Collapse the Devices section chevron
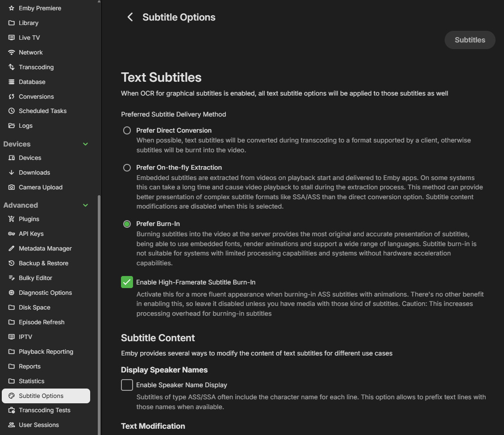 click(x=86, y=144)
